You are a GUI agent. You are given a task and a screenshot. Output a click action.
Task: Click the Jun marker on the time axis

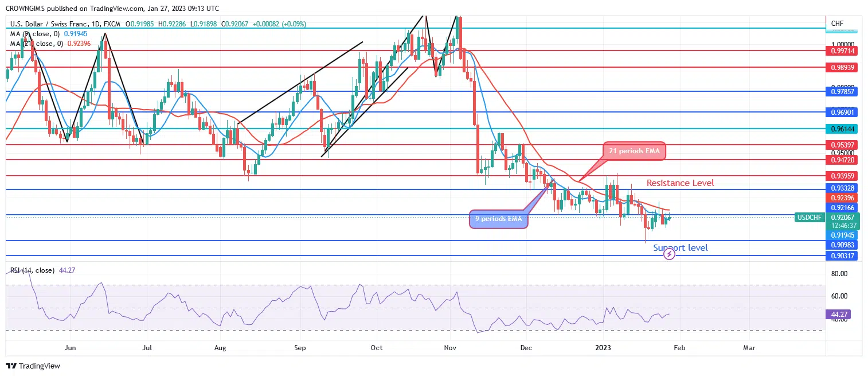click(x=70, y=348)
